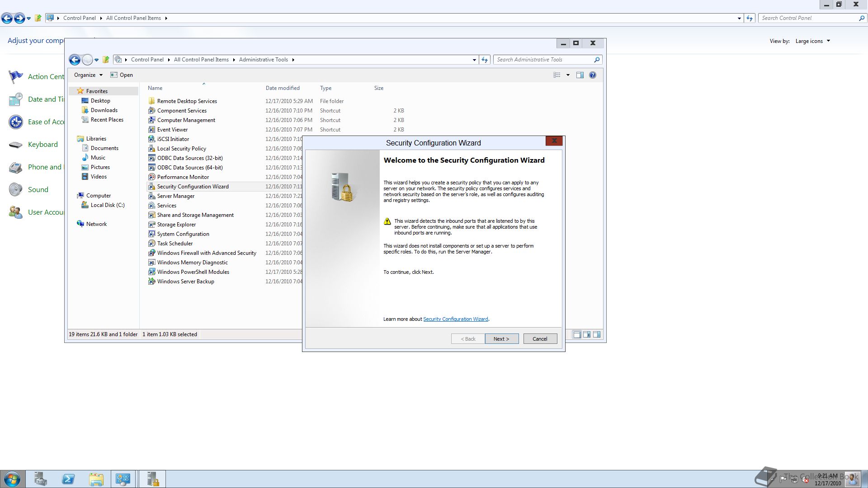Open Windows PowerShell from the taskbar
868x488 pixels.
coord(68,479)
